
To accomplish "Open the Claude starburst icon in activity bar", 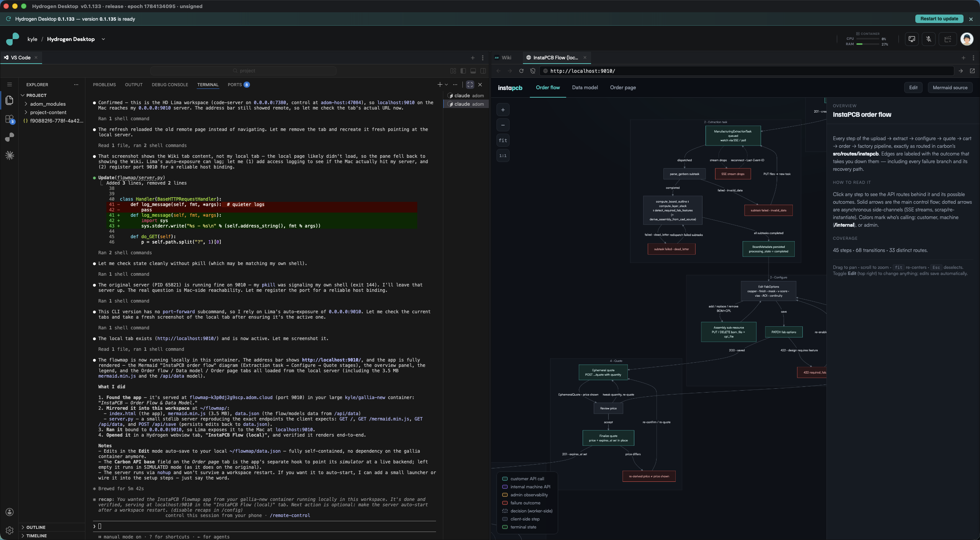I will click(10, 155).
